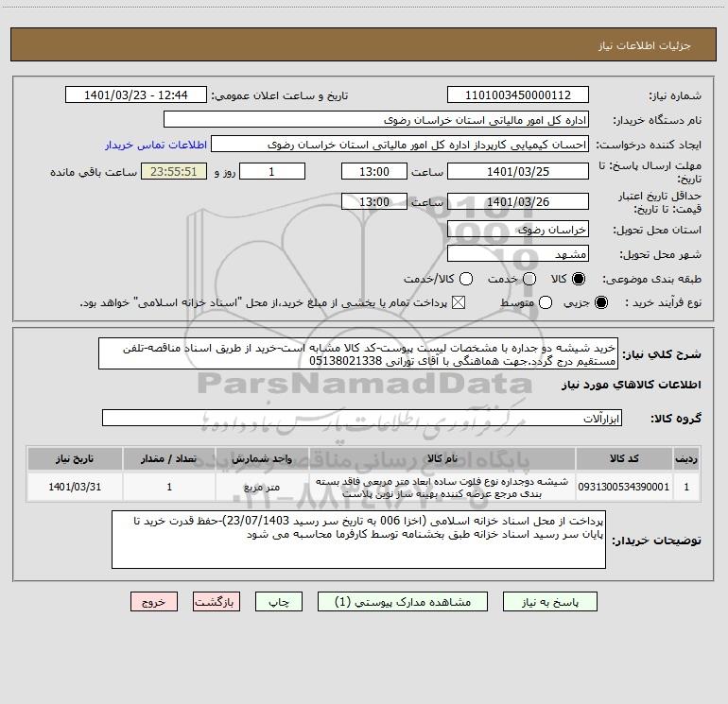Image resolution: width=728 pixels, height=704 pixels.
Task: Click the واحد شمارش column header
Action: click(262, 459)
